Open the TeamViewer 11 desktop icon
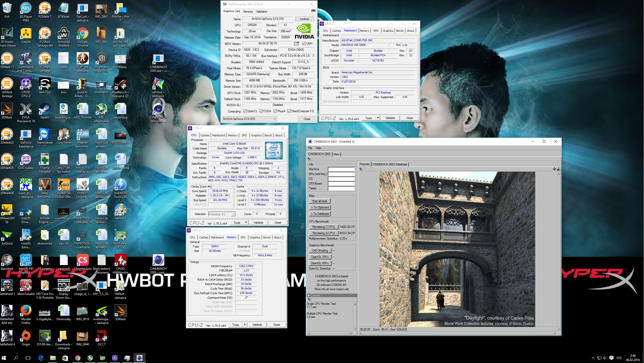This screenshot has width=644, height=363. [x=45, y=138]
